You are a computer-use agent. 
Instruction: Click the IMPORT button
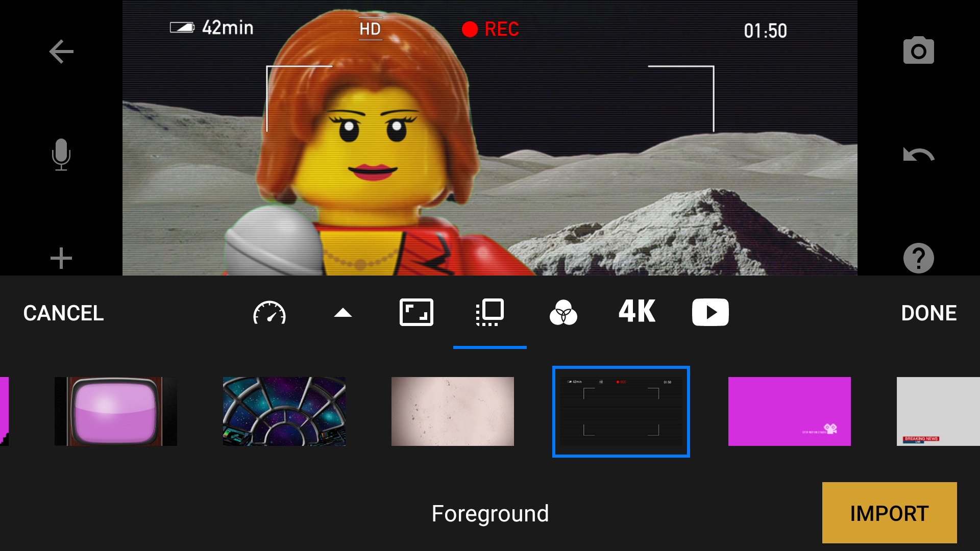(889, 513)
